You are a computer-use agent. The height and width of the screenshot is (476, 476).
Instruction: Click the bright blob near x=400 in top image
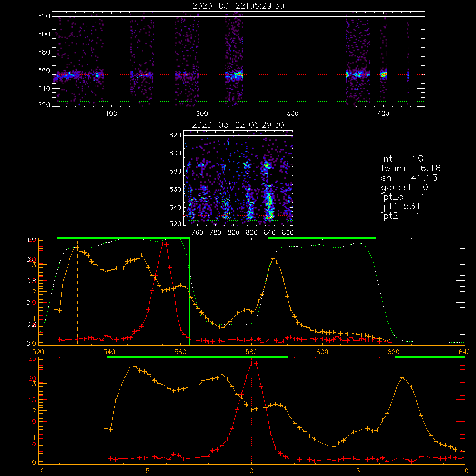tap(384, 74)
